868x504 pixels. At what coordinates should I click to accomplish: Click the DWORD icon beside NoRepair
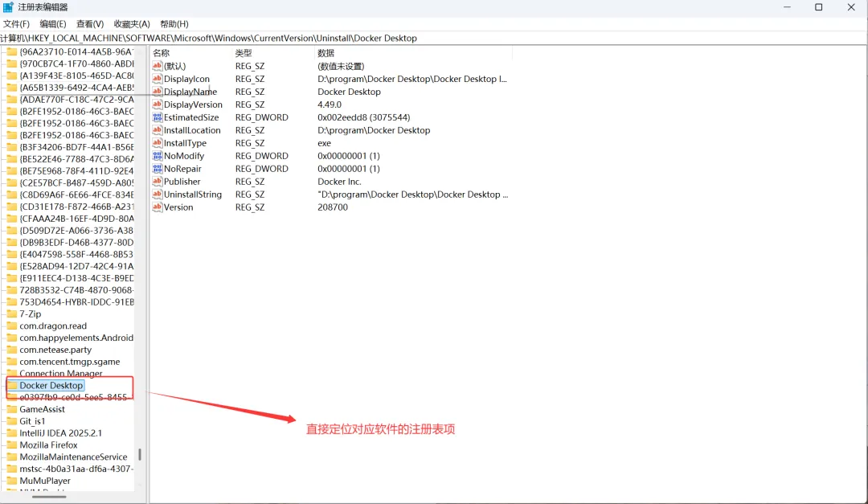[158, 168]
